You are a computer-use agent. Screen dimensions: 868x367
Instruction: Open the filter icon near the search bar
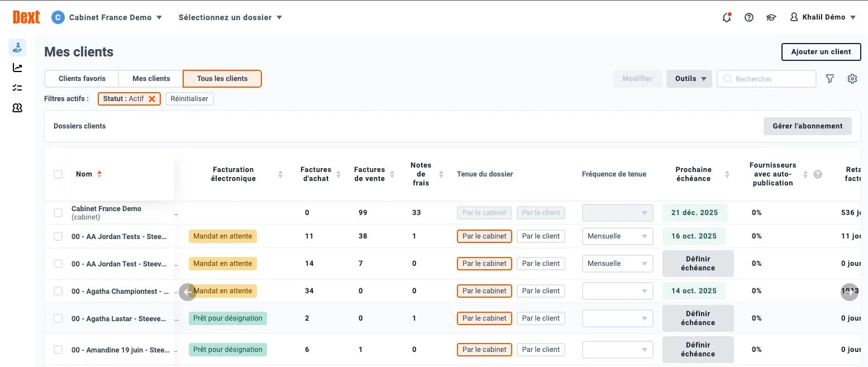pyautogui.click(x=830, y=79)
